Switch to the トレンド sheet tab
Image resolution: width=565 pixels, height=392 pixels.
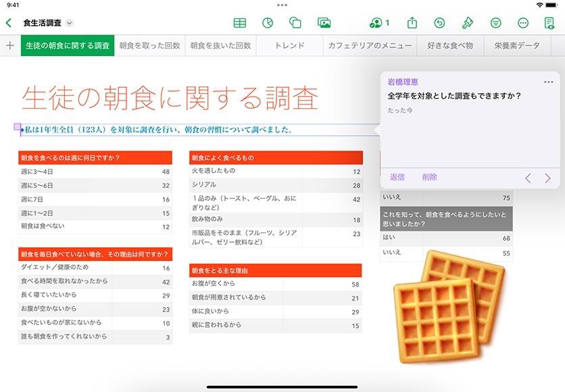tap(289, 46)
